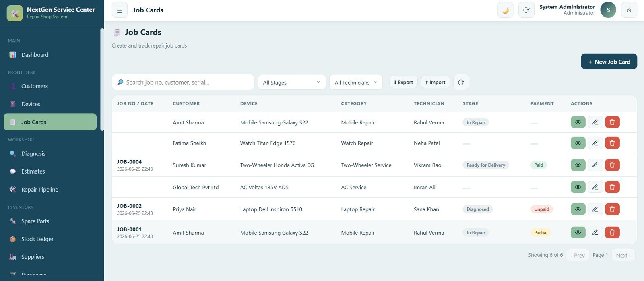This screenshot has width=644, height=281.
Task: Open Diagnosis under Workshop
Action: pos(50,154)
